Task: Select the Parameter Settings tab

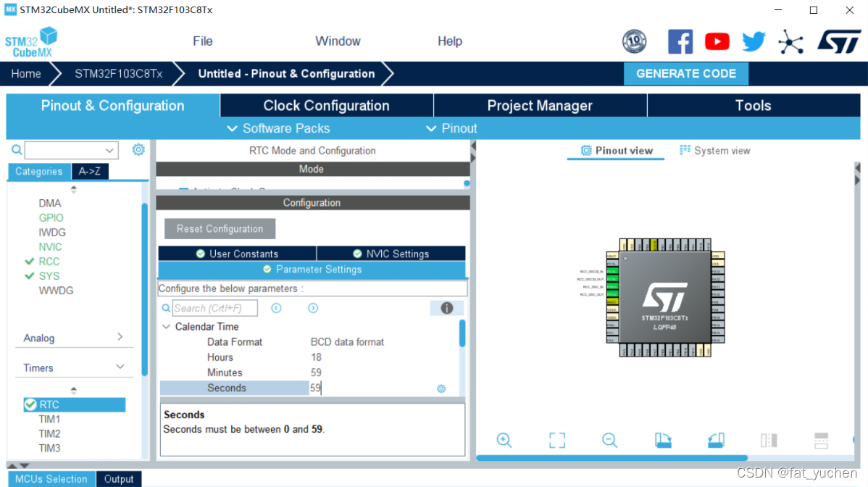Action: tap(312, 269)
